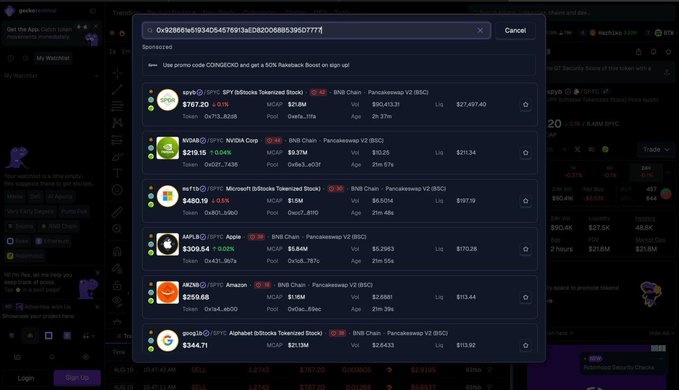Select the trend line drawing tool
The width and height of the screenshot is (679, 390).
(117, 90)
